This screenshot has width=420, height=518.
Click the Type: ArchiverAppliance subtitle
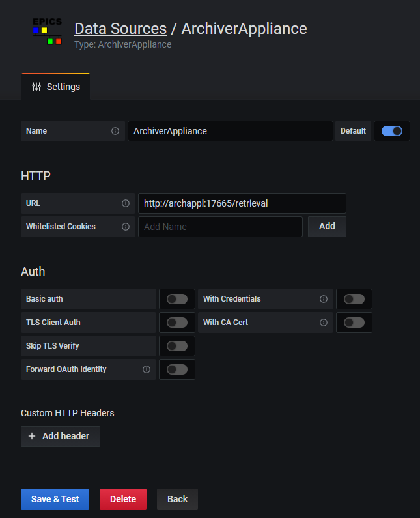[123, 44]
